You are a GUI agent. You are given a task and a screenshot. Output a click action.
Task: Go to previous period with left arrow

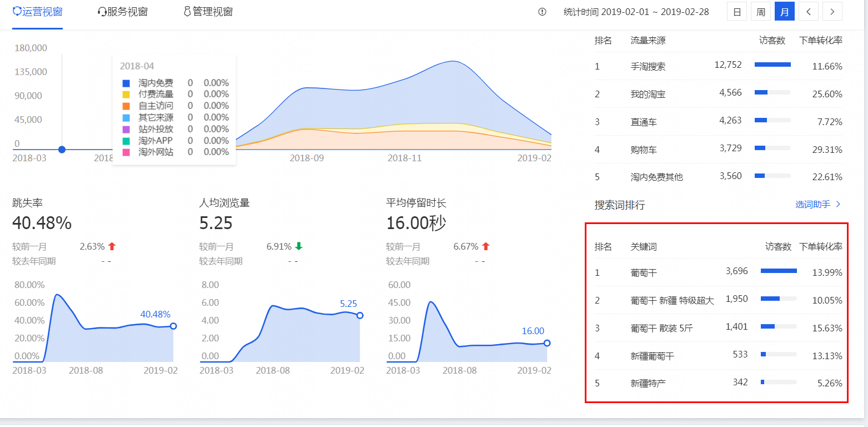click(808, 12)
